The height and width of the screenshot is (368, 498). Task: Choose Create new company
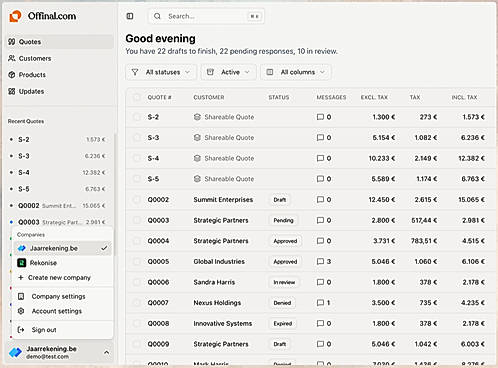point(63,277)
